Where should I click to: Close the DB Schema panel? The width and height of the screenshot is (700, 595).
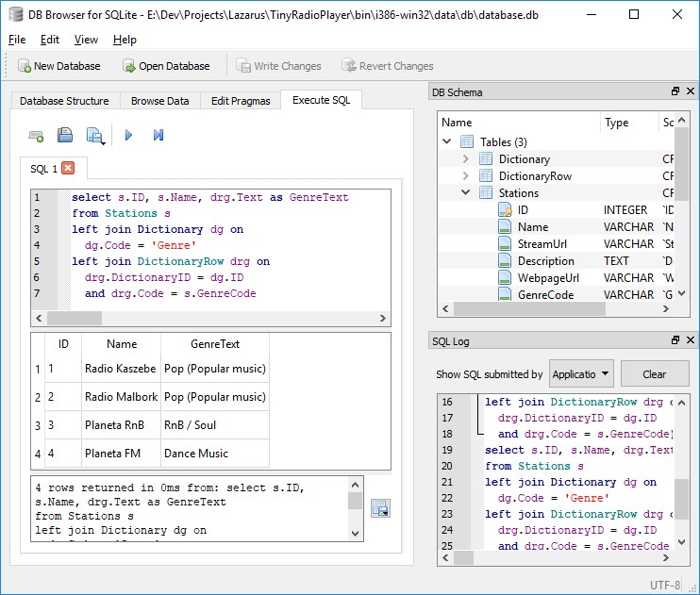click(x=691, y=91)
